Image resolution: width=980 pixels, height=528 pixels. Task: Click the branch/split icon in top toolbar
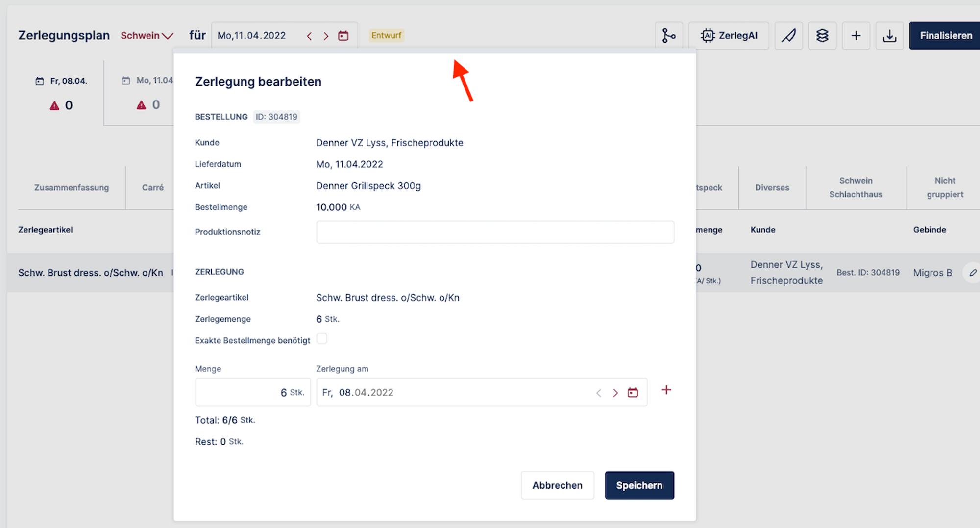(668, 36)
